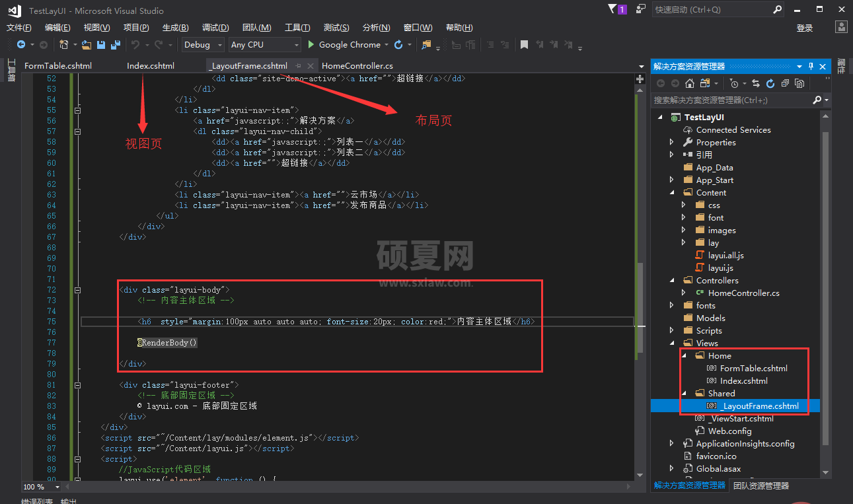
Task: Click the Solution Explorer vertical scrollbar
Action: click(825, 288)
